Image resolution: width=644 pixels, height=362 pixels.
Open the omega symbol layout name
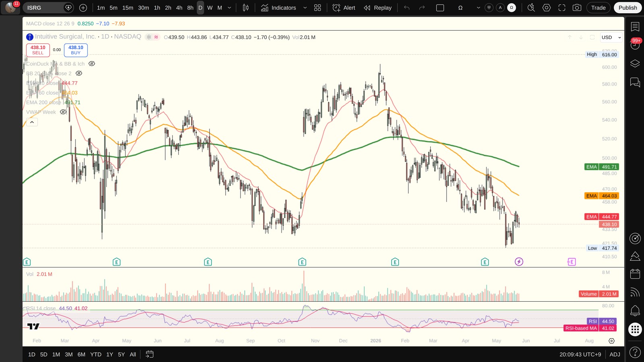[x=460, y=8]
